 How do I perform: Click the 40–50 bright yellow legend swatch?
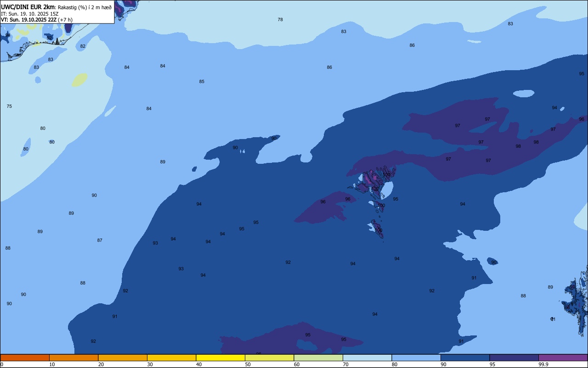tap(220, 357)
